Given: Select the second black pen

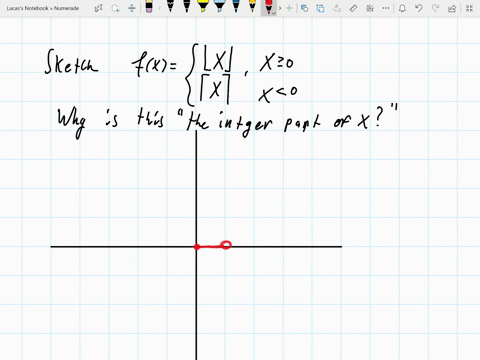Looking at the screenshot, I should [186, 7].
